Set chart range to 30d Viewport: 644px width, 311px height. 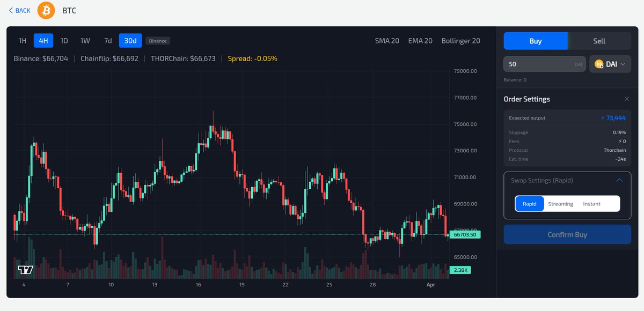pyautogui.click(x=130, y=41)
